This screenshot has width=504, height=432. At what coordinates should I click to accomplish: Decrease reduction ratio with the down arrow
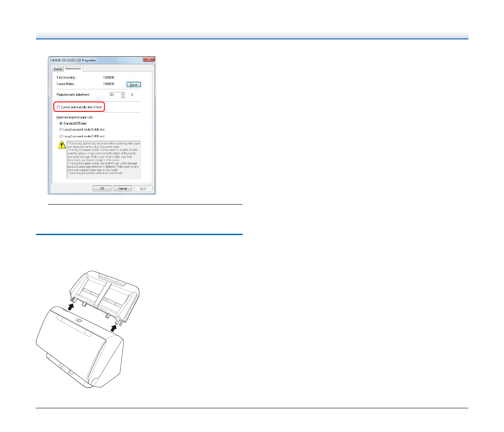[x=123, y=96]
